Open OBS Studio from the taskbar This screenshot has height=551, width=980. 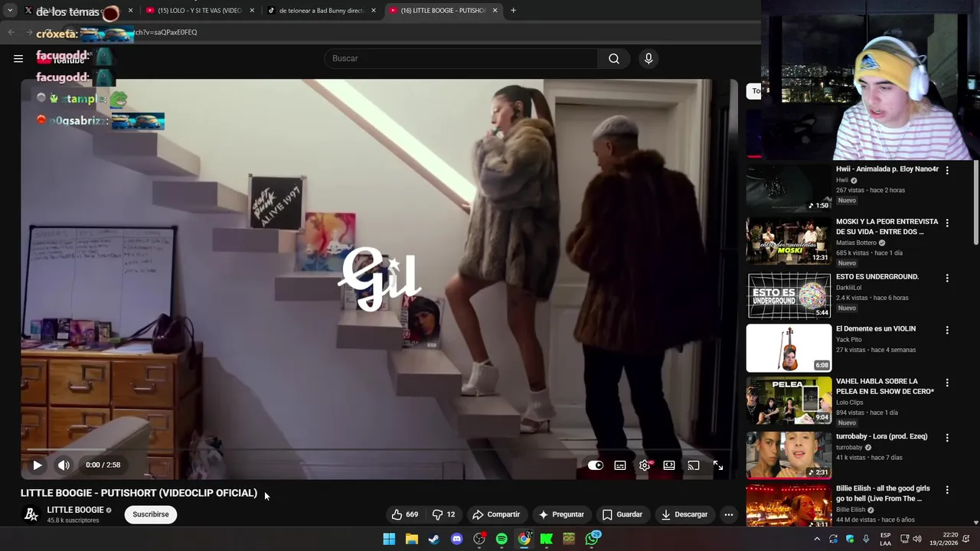point(479,539)
